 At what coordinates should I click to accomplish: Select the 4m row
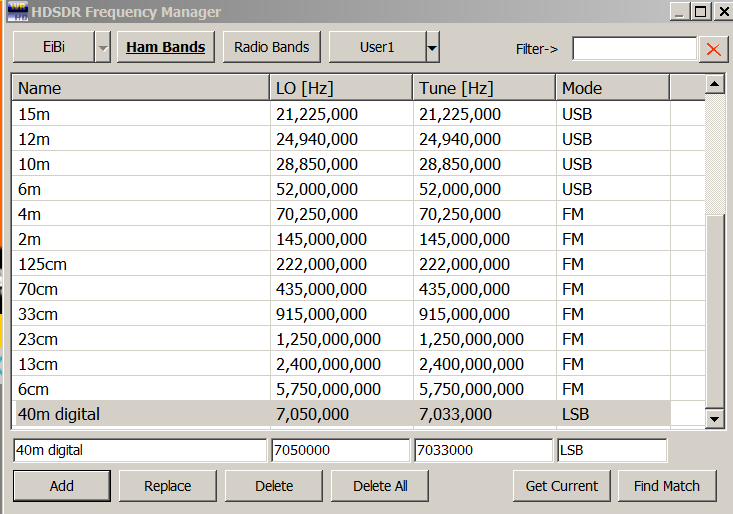click(359, 214)
